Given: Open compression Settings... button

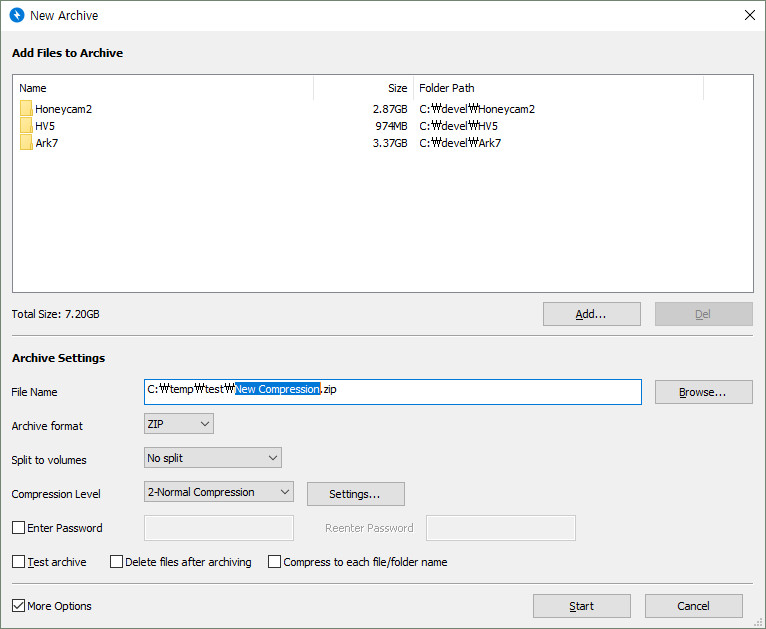Looking at the screenshot, I should click(x=356, y=494).
